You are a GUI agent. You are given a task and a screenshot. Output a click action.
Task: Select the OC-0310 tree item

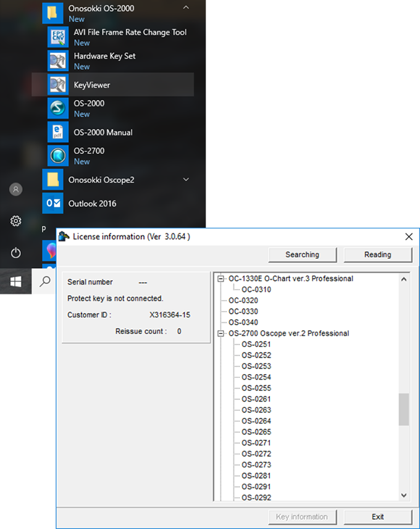point(256,289)
